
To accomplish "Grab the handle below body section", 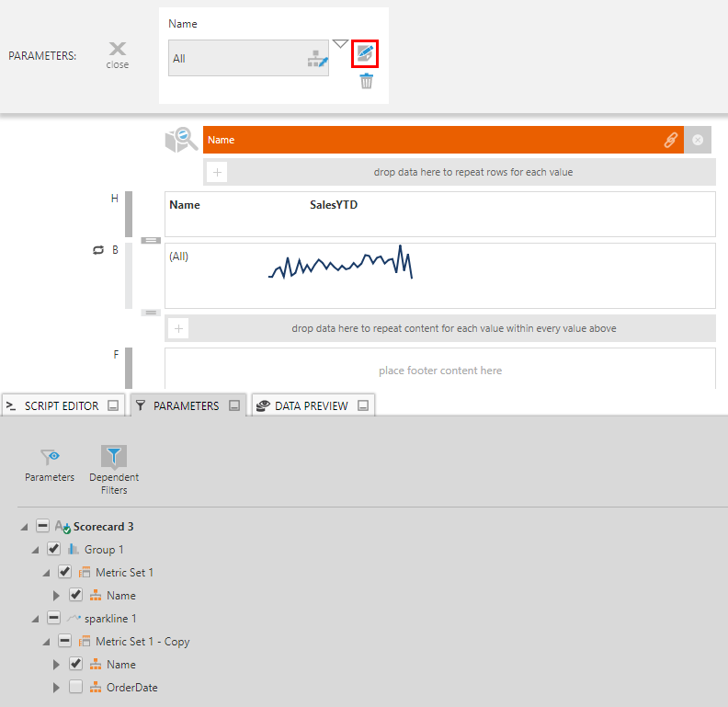I will click(x=151, y=313).
